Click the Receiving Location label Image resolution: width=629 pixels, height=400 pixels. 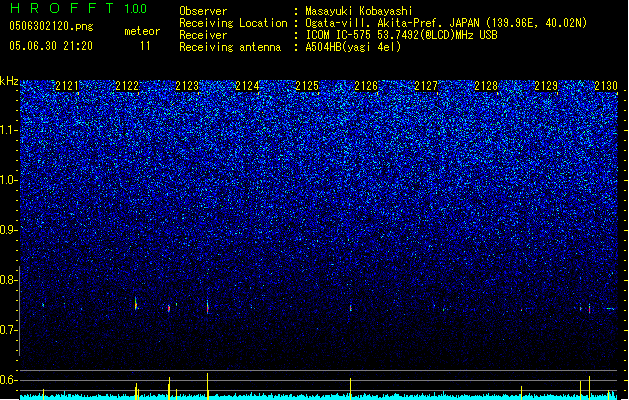coord(233,23)
